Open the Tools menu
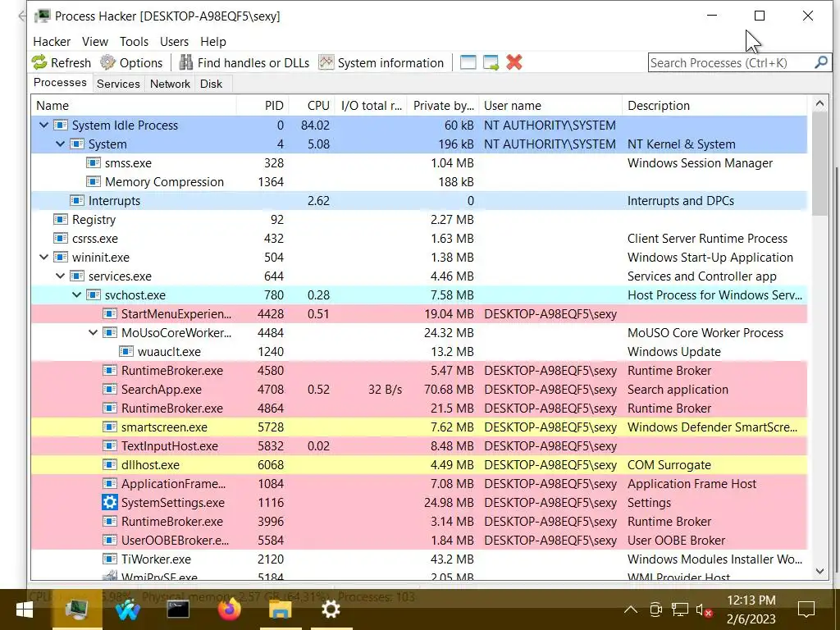Viewport: 840px width, 630px height. coord(134,42)
